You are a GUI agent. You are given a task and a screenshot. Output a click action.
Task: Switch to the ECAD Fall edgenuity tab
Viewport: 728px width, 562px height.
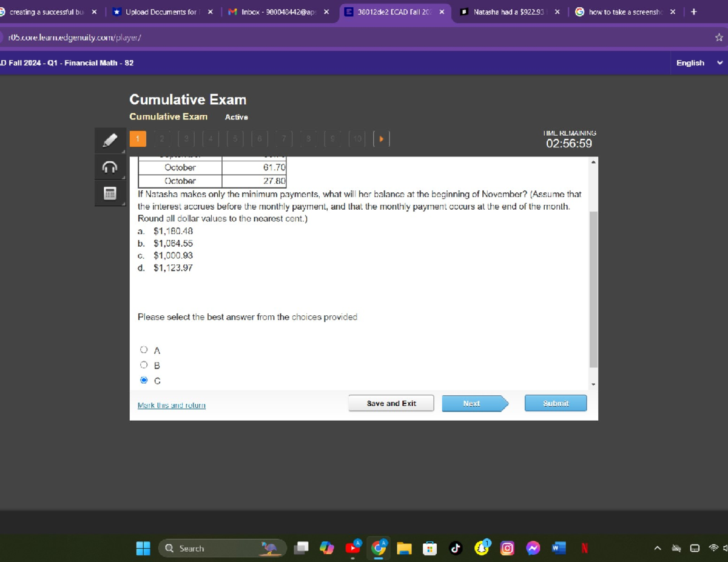point(394,12)
